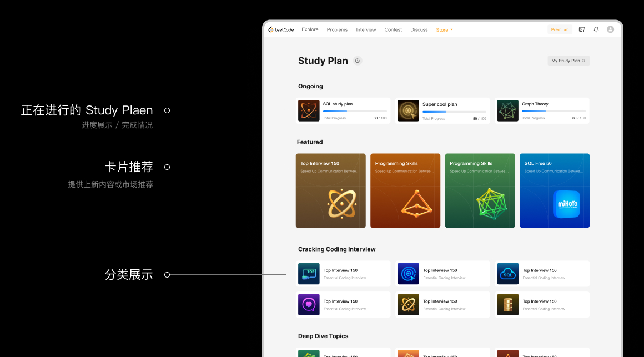The image size is (644, 357).
Task: Select the purple heart chat bubble icon
Action: click(x=309, y=305)
